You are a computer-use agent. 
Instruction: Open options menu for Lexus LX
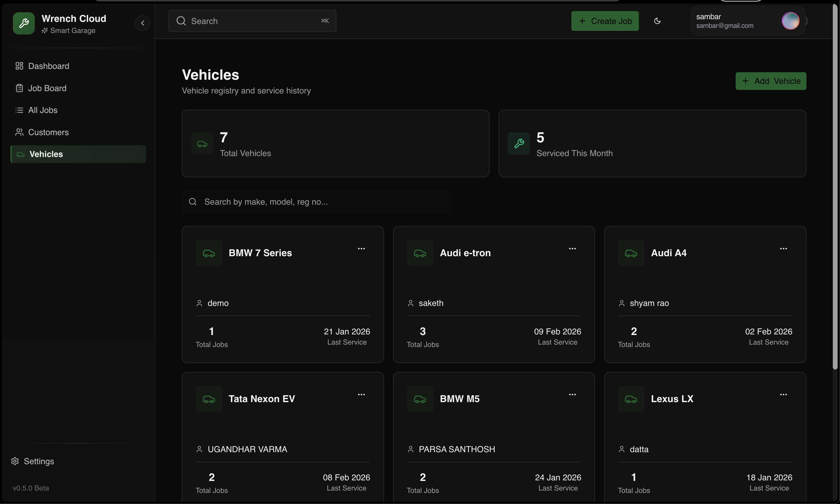pyautogui.click(x=783, y=395)
